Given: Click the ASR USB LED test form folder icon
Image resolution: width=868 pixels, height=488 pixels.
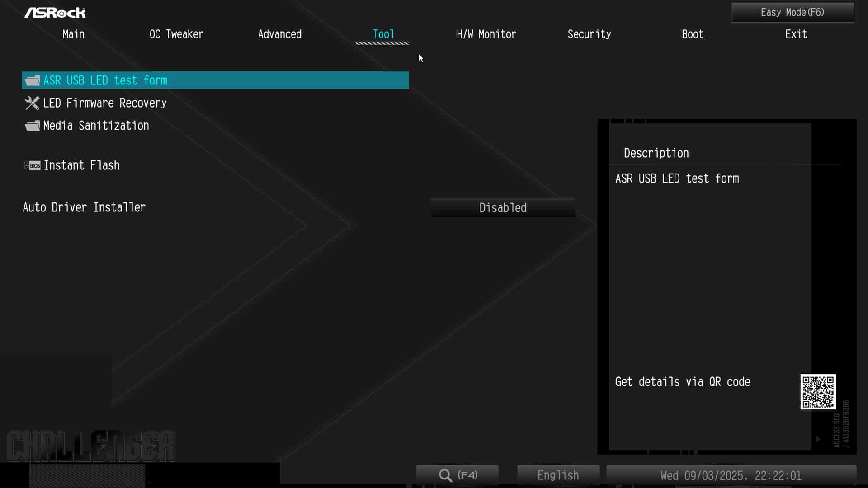Looking at the screenshot, I should (x=32, y=80).
